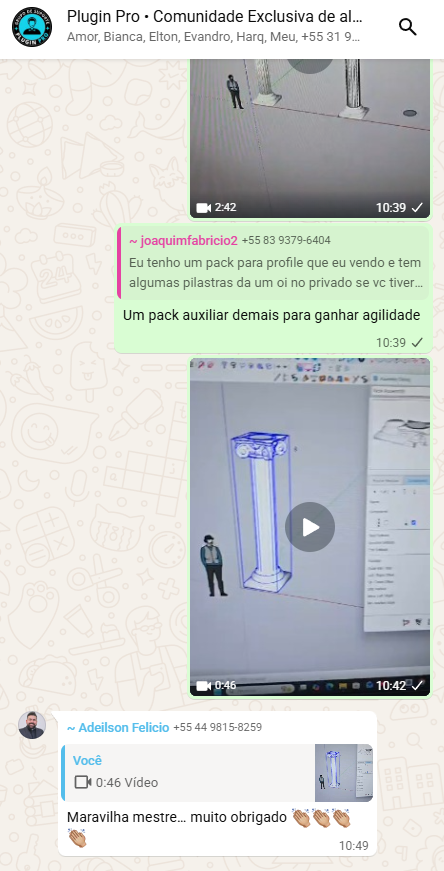Click the 10:39 timestamp on the text message
This screenshot has width=444, height=871.
click(391, 343)
